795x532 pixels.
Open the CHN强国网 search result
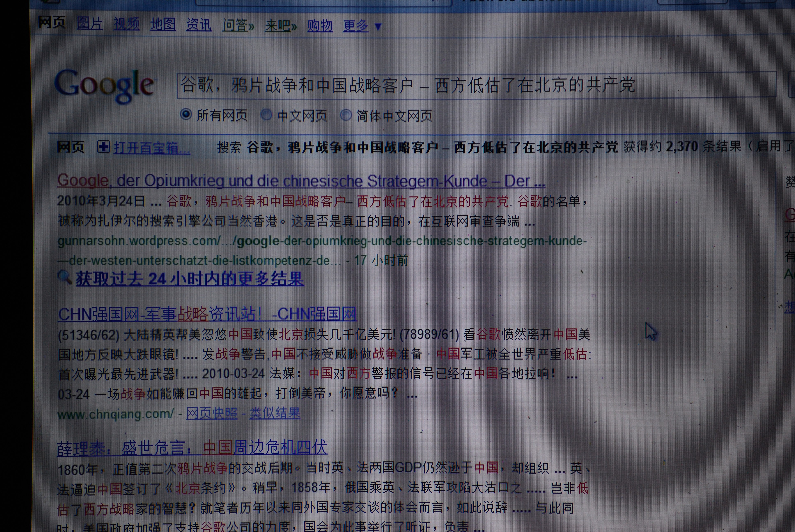tap(207, 314)
